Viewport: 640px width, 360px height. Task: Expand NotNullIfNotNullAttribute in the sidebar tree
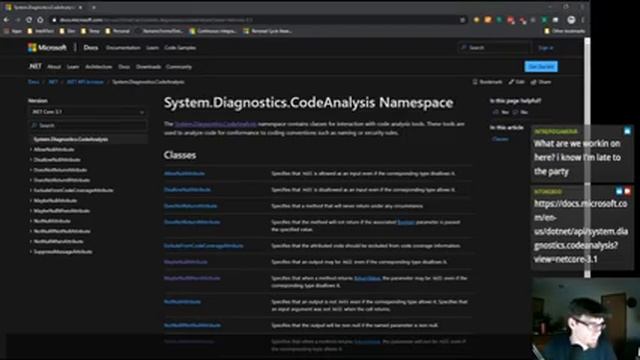click(31, 231)
